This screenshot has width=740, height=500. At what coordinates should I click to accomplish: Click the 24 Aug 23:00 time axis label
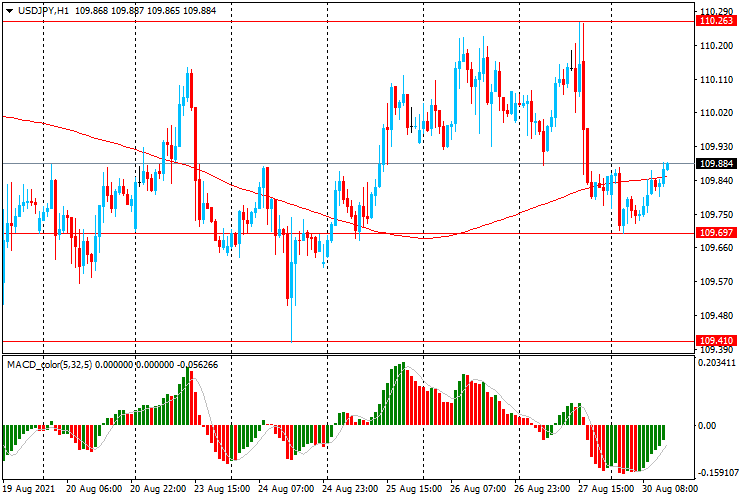pyautogui.click(x=350, y=489)
